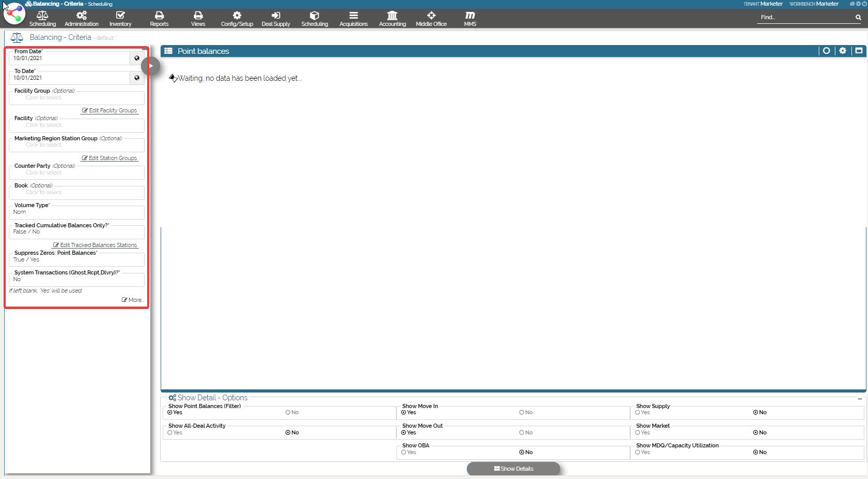
Task: Maximize the Point balances panel icon
Action: tap(859, 51)
